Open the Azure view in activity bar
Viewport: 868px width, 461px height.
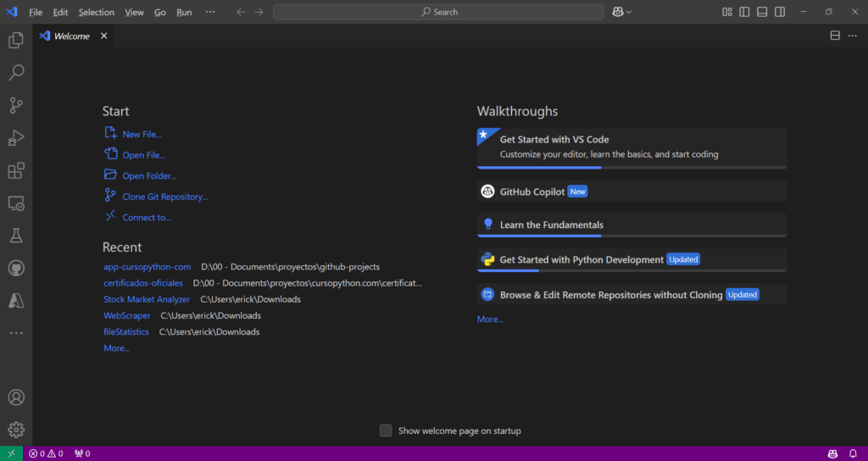[16, 301]
